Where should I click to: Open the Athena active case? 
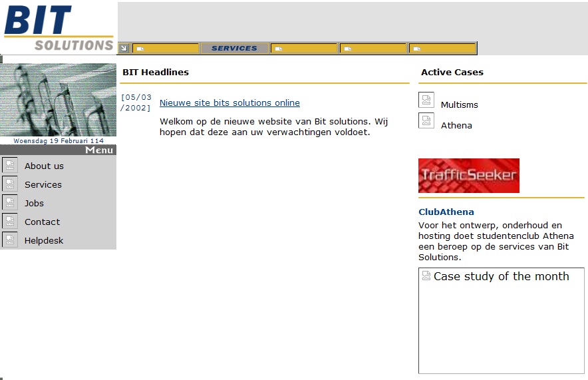coord(456,125)
